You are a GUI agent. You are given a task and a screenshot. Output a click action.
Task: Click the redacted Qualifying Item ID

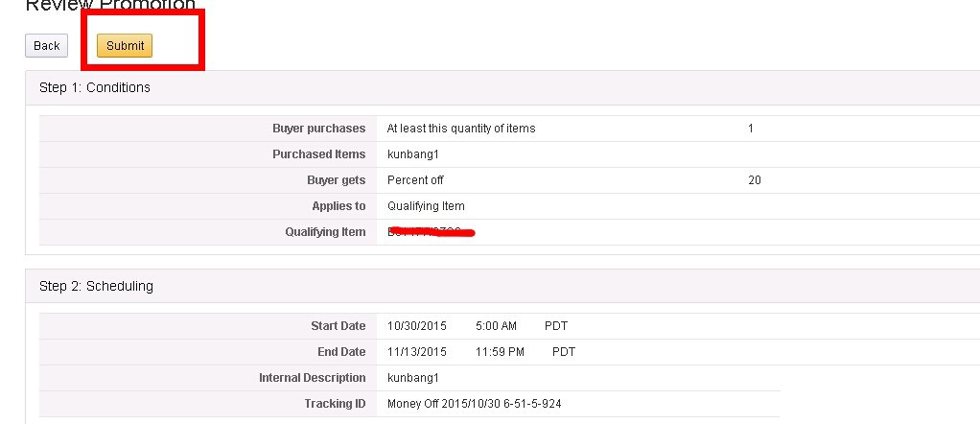[431, 232]
